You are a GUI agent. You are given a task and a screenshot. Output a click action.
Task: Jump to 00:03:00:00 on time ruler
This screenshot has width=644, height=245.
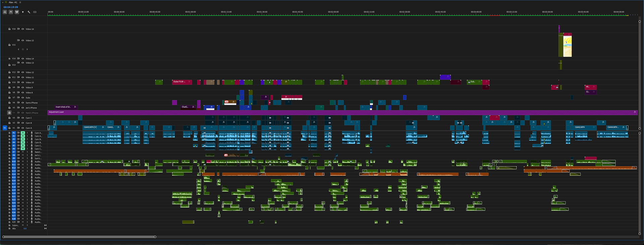pos(476,12)
